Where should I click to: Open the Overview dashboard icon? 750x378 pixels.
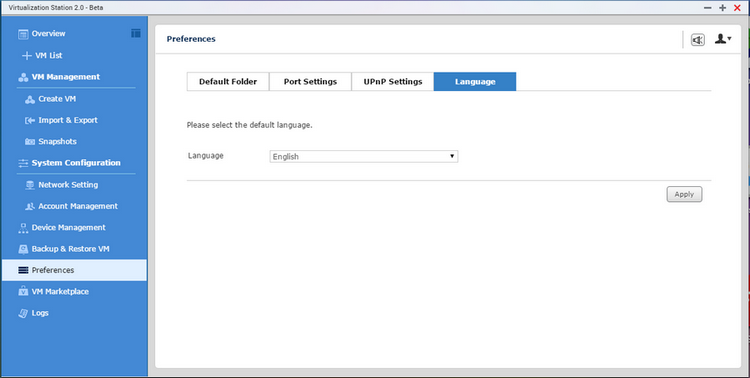(23, 34)
